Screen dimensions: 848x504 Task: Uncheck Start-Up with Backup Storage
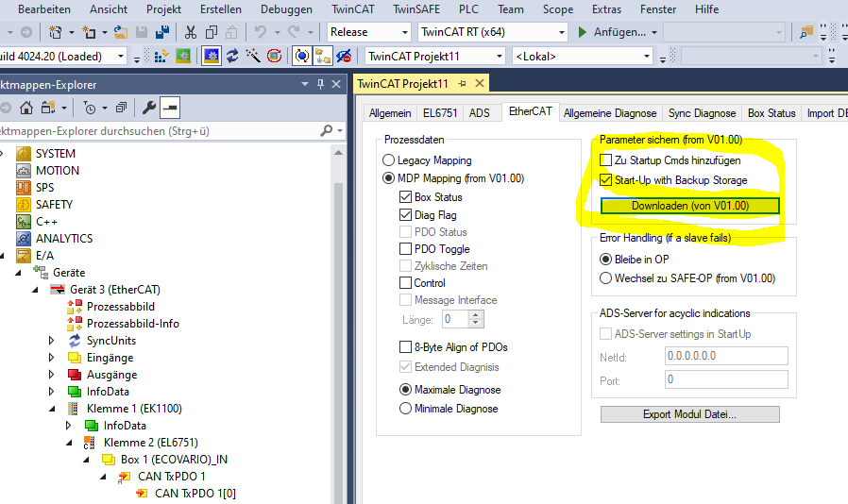point(605,180)
